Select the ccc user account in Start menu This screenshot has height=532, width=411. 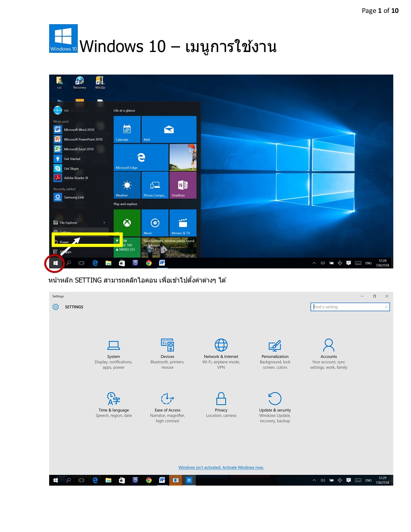click(x=61, y=110)
